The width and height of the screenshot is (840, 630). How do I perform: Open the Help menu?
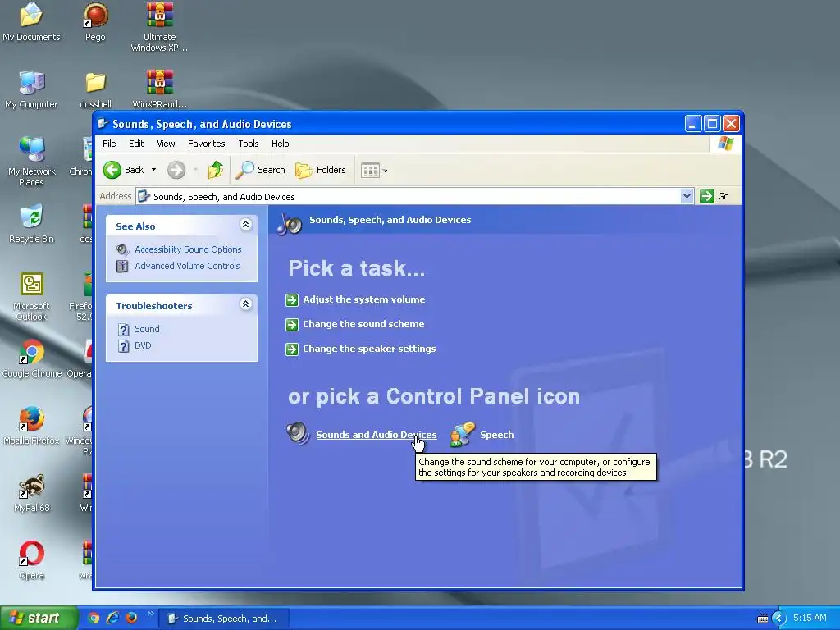coord(281,144)
